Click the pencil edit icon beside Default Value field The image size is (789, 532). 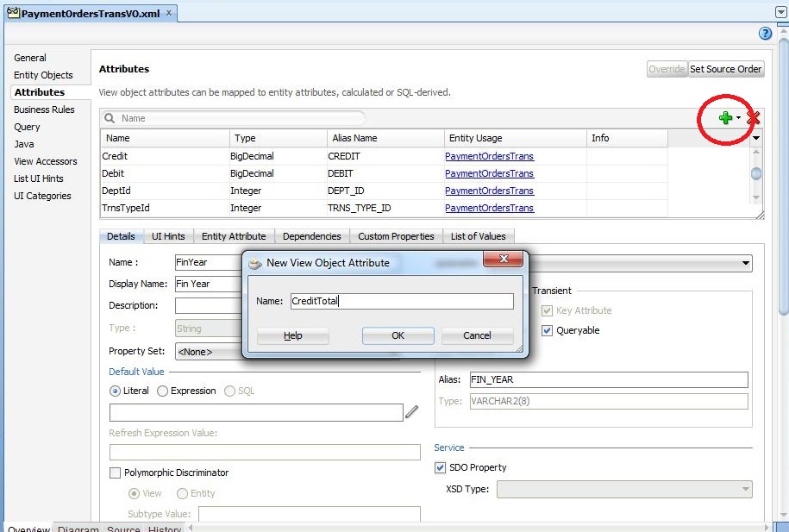(x=412, y=412)
